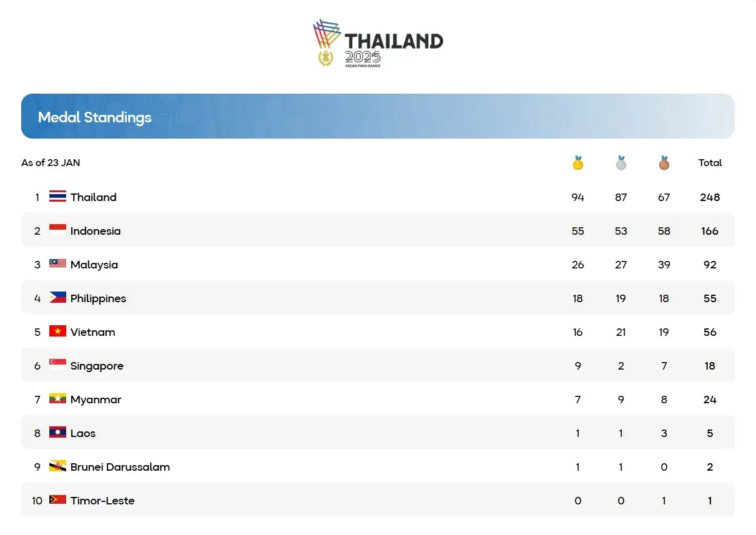Select the Total column header

tap(710, 163)
